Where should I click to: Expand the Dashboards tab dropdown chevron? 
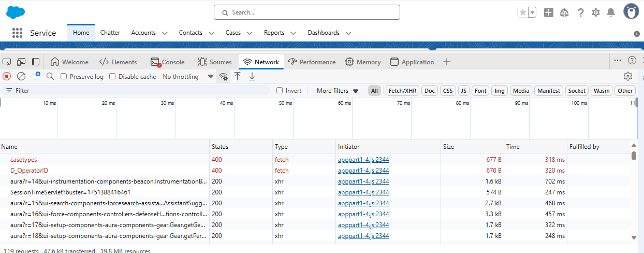pyautogui.click(x=348, y=33)
